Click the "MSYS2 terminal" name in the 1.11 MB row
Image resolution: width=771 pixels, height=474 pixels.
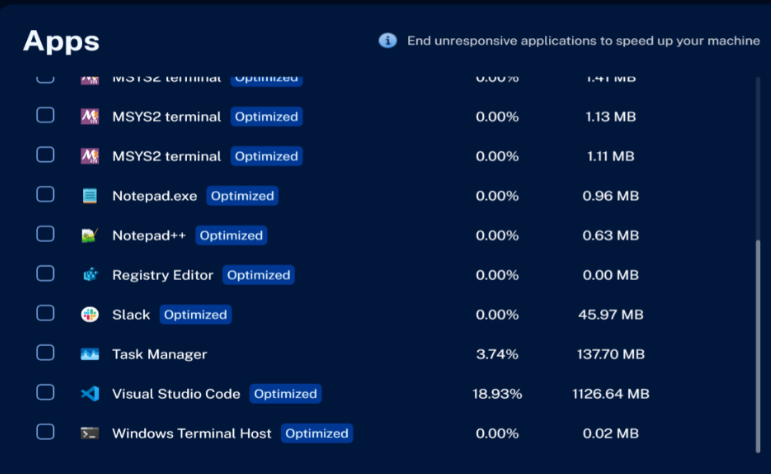[167, 156]
